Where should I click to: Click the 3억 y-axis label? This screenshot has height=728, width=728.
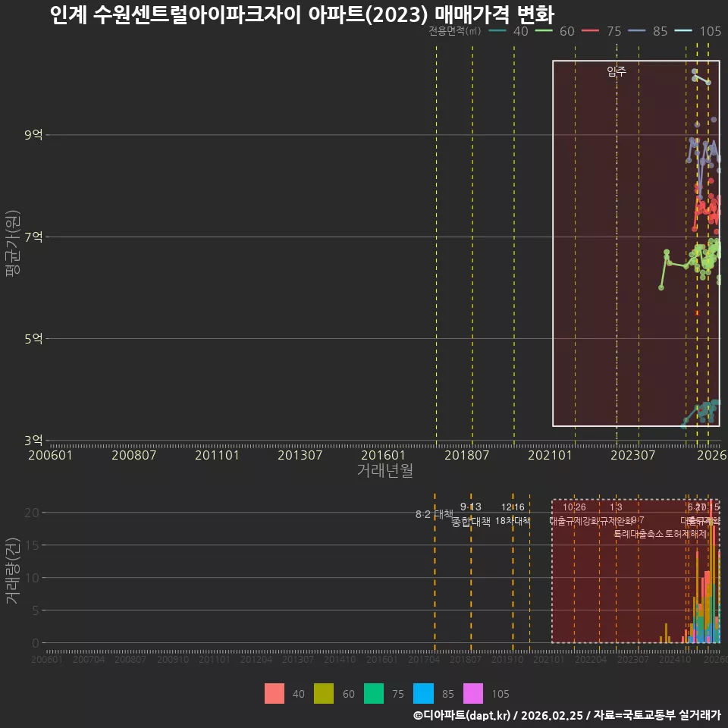[x=33, y=440]
